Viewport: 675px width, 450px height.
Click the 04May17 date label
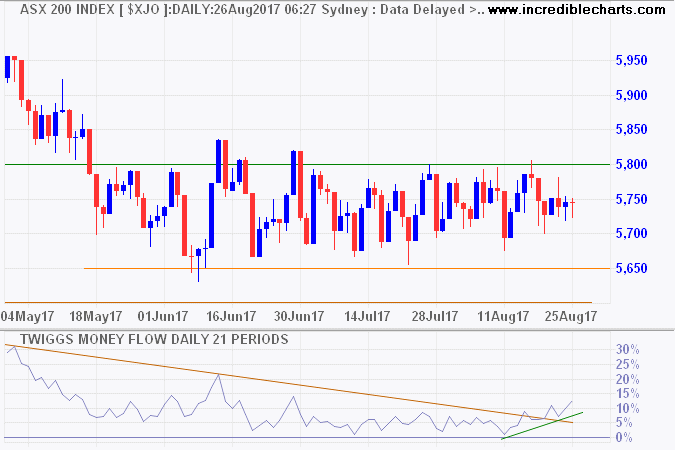coord(27,317)
